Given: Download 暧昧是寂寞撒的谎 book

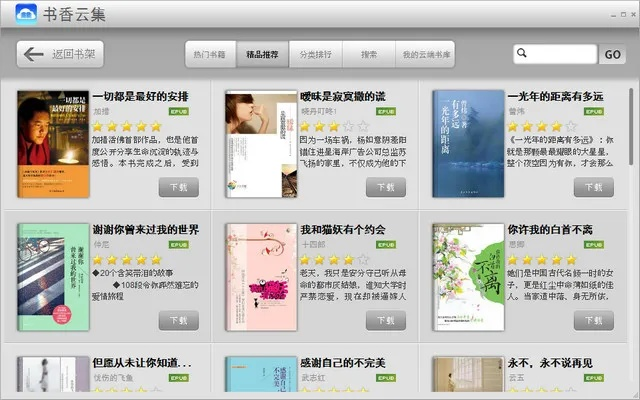Looking at the screenshot, I should 385,188.
